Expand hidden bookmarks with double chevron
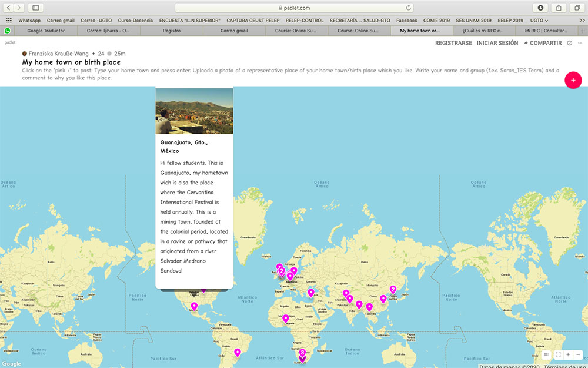Screen dimensions: 588x368 coord(582,20)
